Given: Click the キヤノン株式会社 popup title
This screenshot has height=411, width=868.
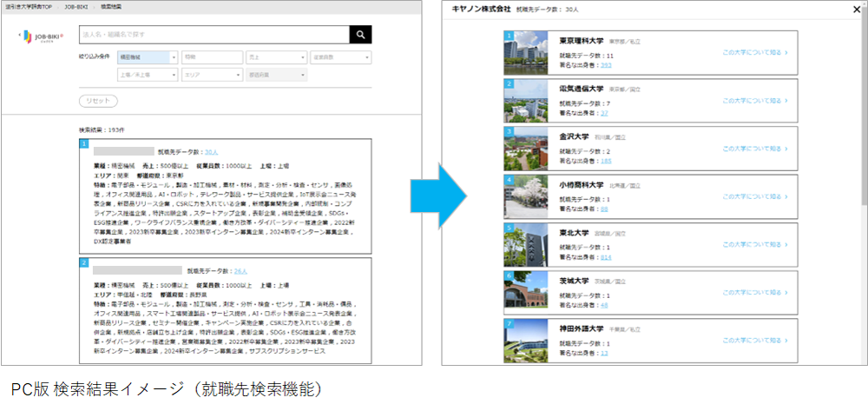Looking at the screenshot, I should point(481,10).
